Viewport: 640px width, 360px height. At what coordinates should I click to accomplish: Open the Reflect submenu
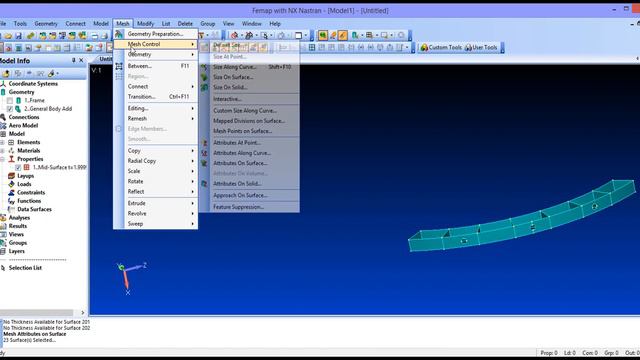coord(155,191)
